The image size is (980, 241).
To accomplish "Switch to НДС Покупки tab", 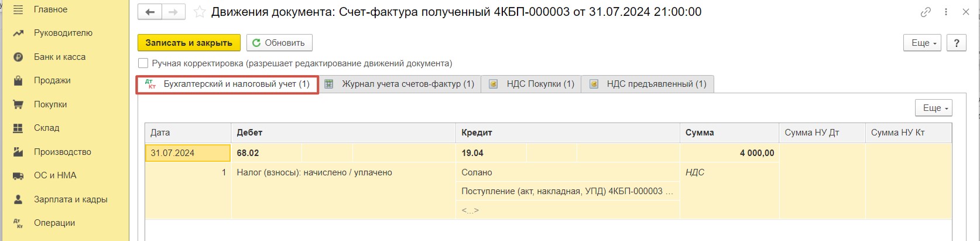I will tap(532, 84).
